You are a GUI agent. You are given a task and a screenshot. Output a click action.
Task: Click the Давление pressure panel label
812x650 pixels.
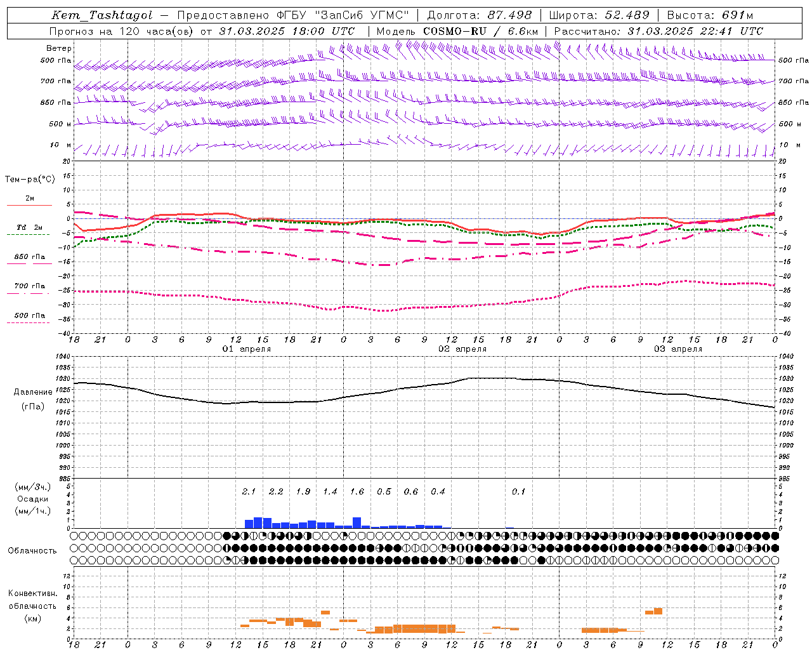pyautogui.click(x=33, y=392)
